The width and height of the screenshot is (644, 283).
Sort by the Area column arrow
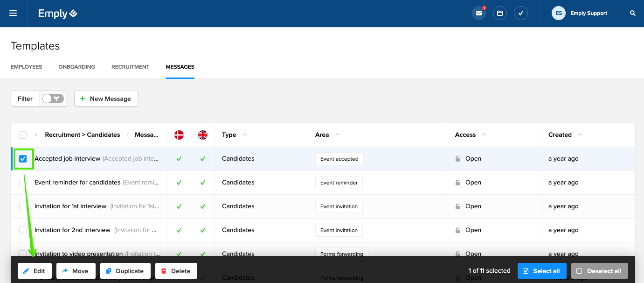point(338,134)
